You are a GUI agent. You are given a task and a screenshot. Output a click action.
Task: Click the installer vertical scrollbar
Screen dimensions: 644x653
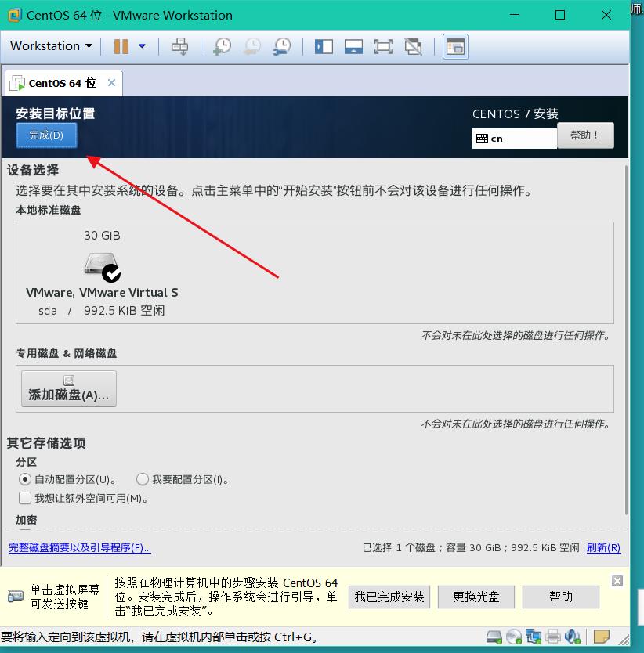[626, 341]
